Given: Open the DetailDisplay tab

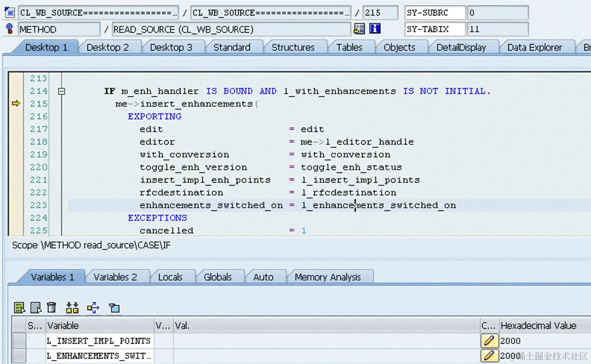Looking at the screenshot, I should tap(461, 47).
